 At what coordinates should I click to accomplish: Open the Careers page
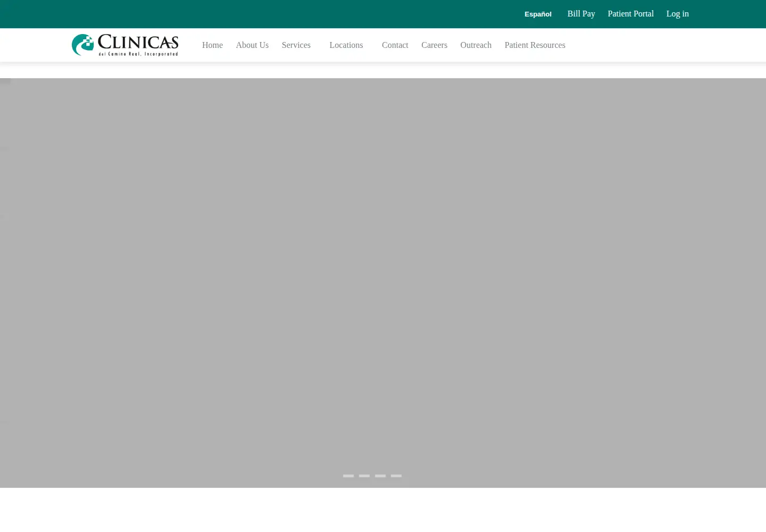pyautogui.click(x=434, y=45)
